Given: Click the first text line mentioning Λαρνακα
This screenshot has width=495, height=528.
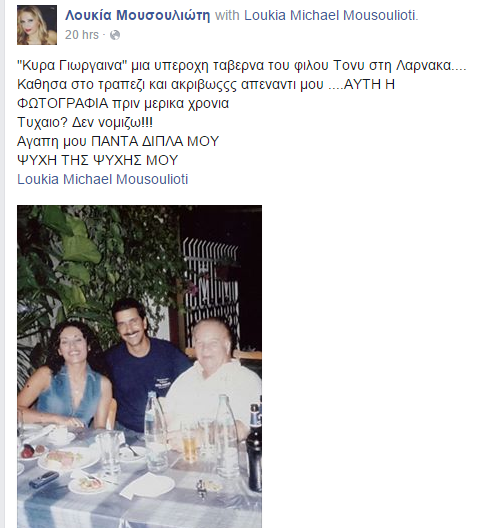Looking at the screenshot, I should [242, 65].
